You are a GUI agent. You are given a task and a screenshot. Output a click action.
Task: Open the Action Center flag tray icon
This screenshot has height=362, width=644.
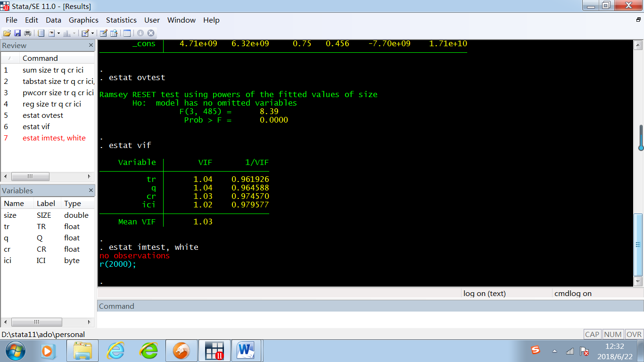click(585, 351)
